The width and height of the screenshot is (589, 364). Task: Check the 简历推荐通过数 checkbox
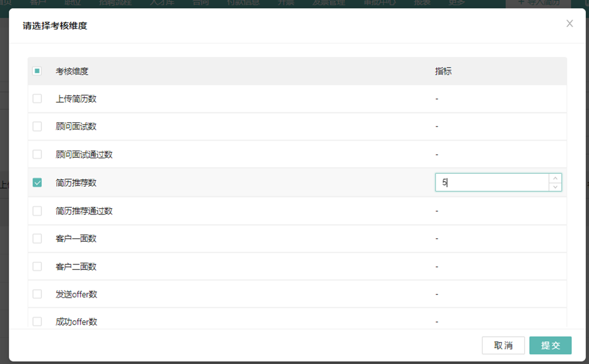(37, 211)
